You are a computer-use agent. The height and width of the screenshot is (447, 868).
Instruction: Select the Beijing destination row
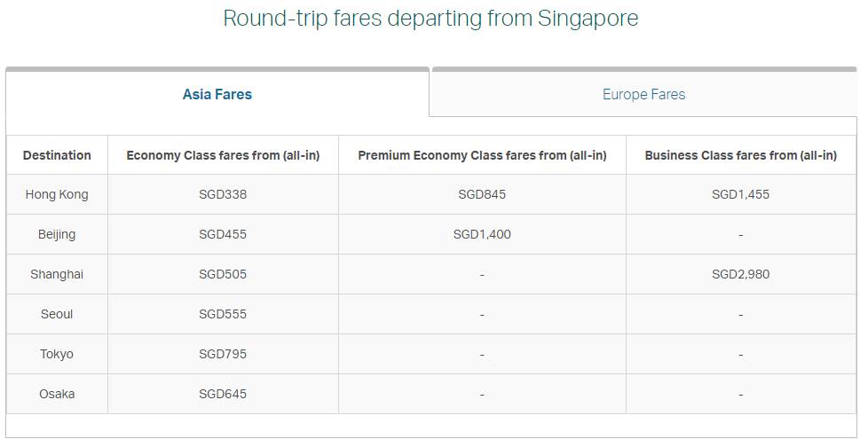pyautogui.click(x=57, y=234)
